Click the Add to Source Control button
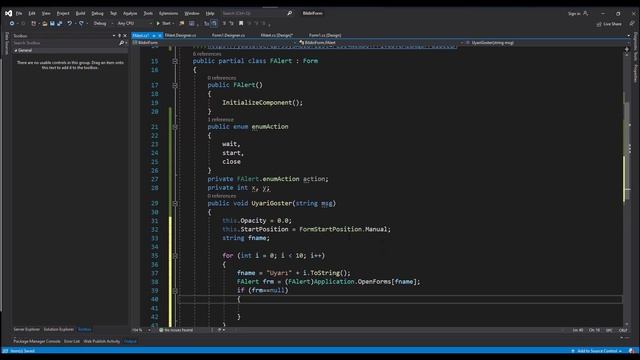The image size is (640, 360). 596,351
